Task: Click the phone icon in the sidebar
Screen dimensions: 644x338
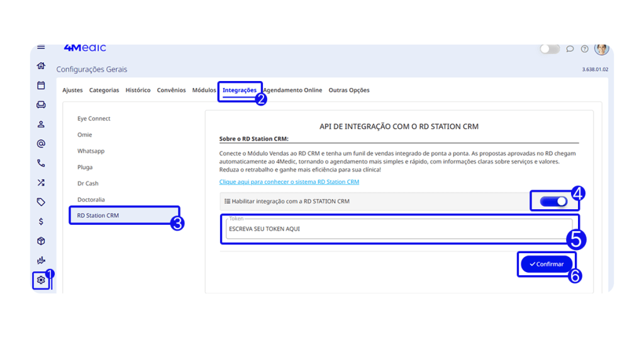Action: (x=41, y=163)
